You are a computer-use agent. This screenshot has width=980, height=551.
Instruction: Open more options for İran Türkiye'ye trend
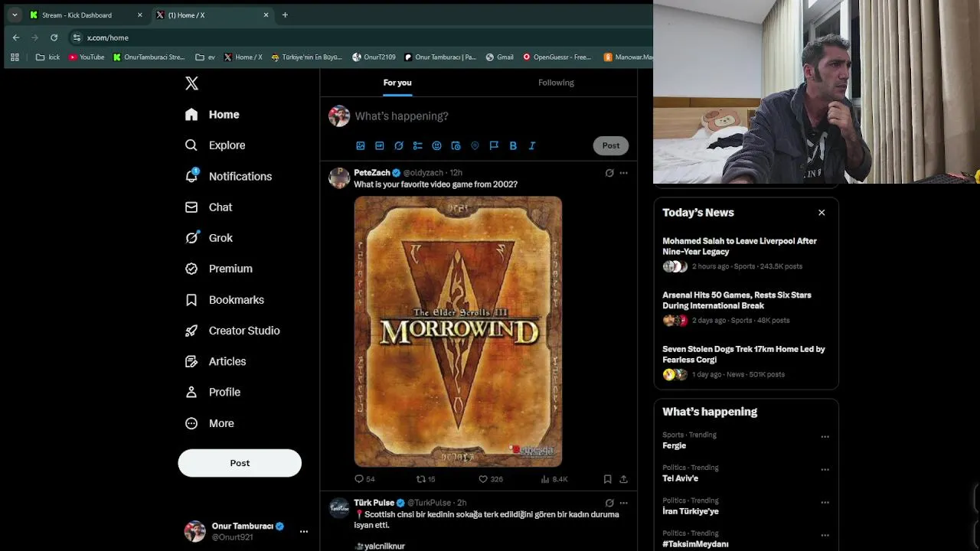point(825,503)
